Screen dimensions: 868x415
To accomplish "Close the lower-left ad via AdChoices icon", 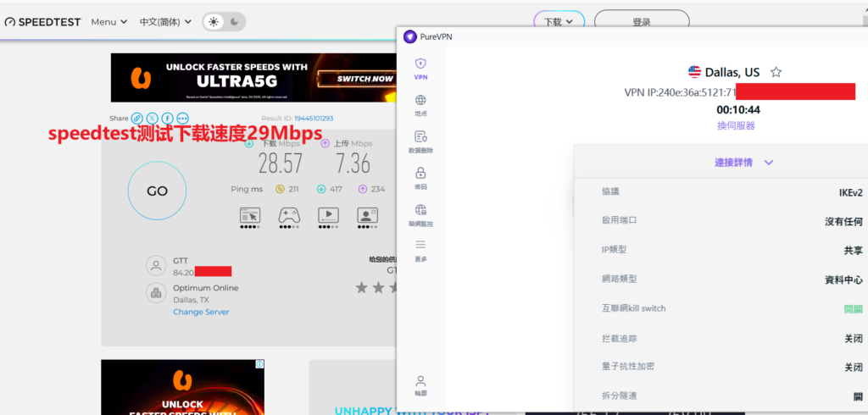I will [x=259, y=364].
